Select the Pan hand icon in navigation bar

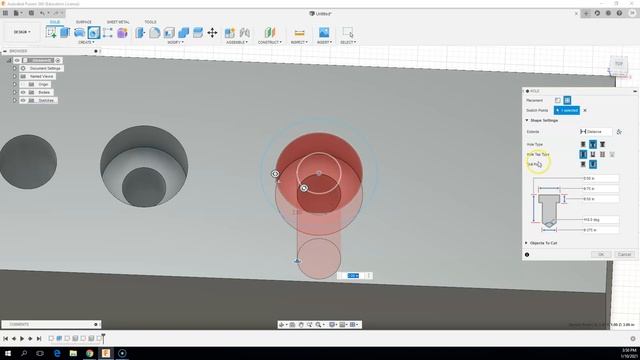point(301,324)
